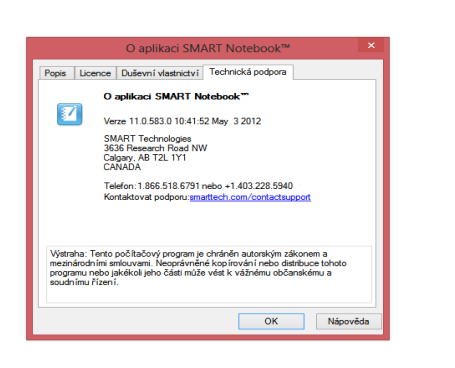Screen dimensions: 455x368
Task: Open the Licence tab
Action: [x=95, y=73]
